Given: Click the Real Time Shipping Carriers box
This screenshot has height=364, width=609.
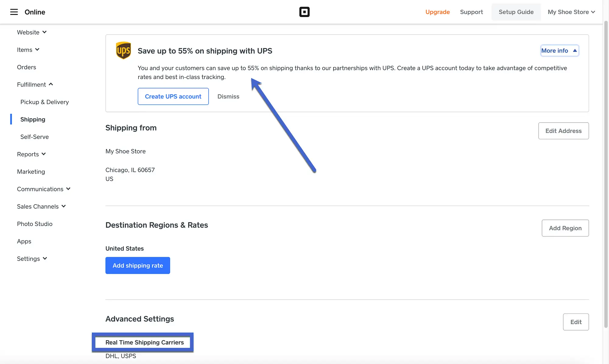Looking at the screenshot, I should pos(144,342).
